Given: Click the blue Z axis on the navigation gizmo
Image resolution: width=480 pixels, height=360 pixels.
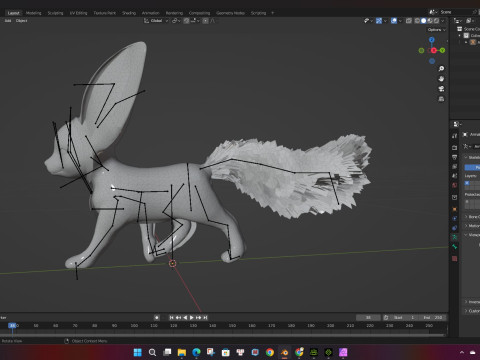Looking at the screenshot, I should coord(432,40).
